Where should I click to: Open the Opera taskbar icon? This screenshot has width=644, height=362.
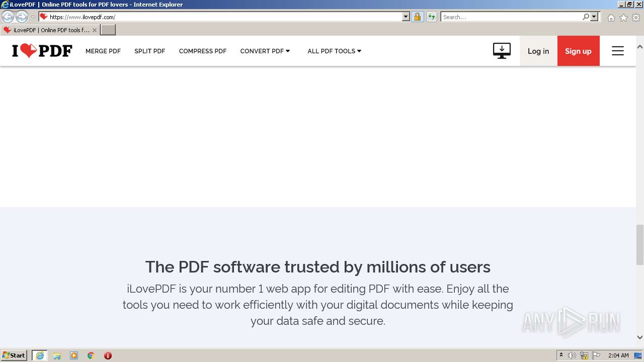click(108, 355)
